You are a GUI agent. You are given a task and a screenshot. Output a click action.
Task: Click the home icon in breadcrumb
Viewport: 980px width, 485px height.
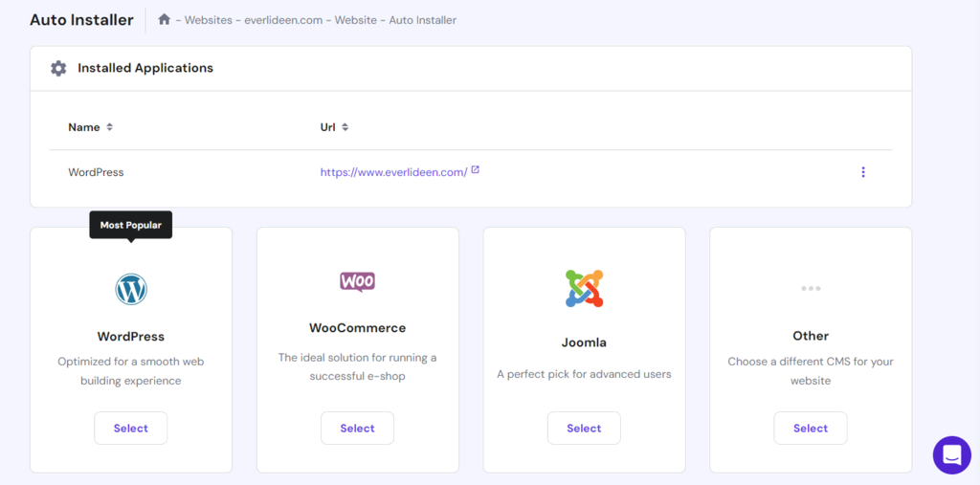pos(165,19)
